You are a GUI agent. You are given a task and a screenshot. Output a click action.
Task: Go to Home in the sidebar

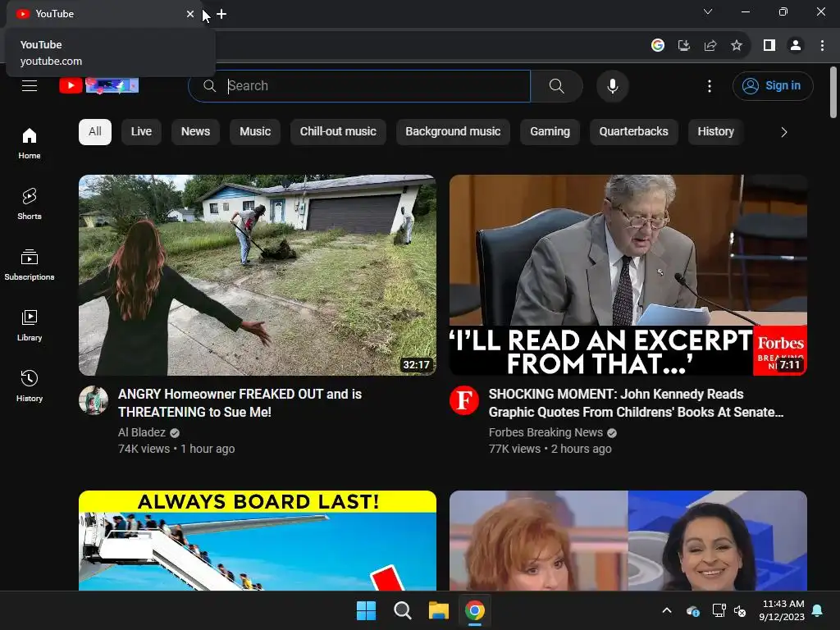pyautogui.click(x=30, y=144)
